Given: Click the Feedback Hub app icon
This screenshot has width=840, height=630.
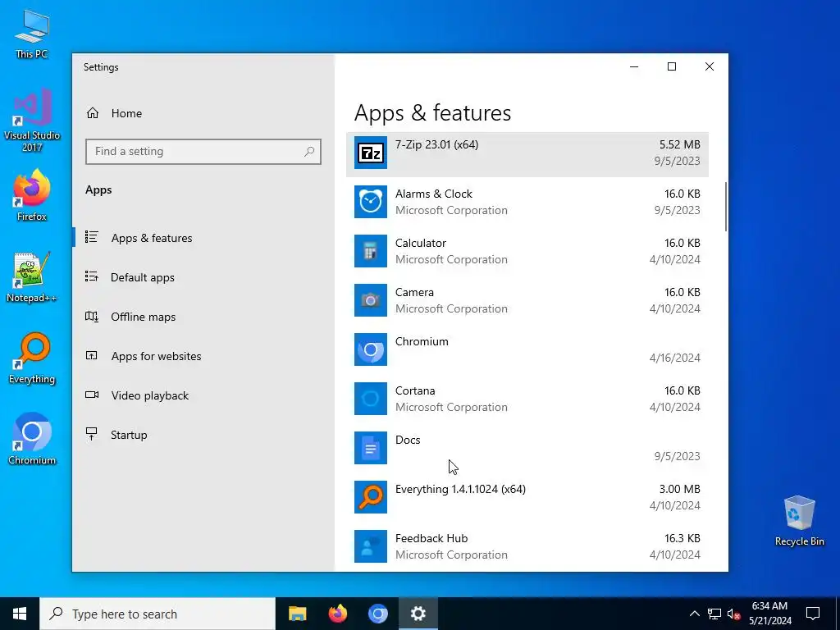Looking at the screenshot, I should 370,546.
